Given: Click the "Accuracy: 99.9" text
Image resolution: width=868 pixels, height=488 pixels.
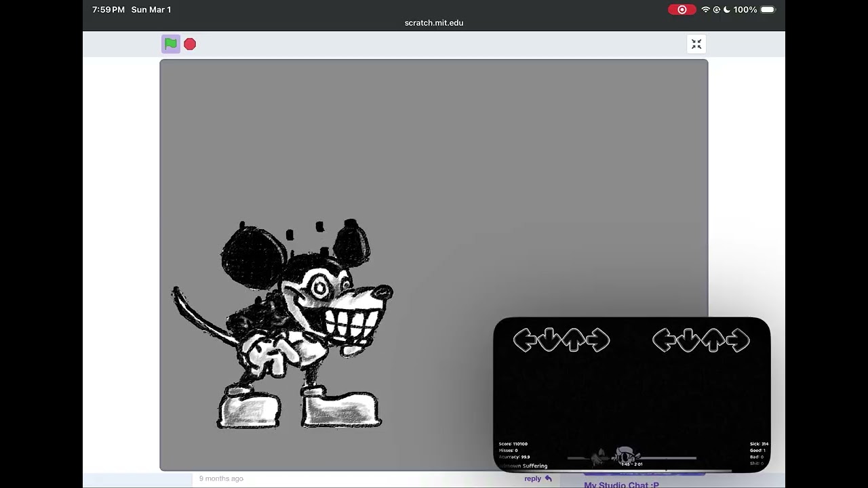Looking at the screenshot, I should [515, 457].
